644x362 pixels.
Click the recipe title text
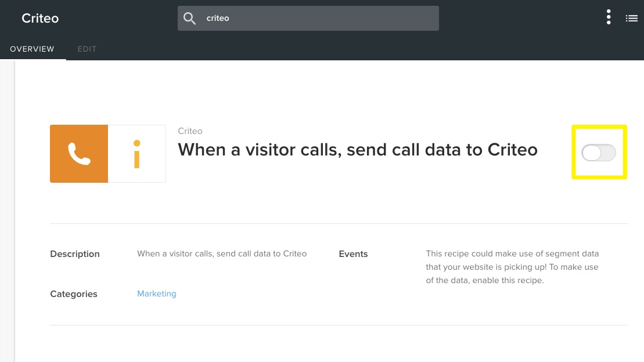357,150
